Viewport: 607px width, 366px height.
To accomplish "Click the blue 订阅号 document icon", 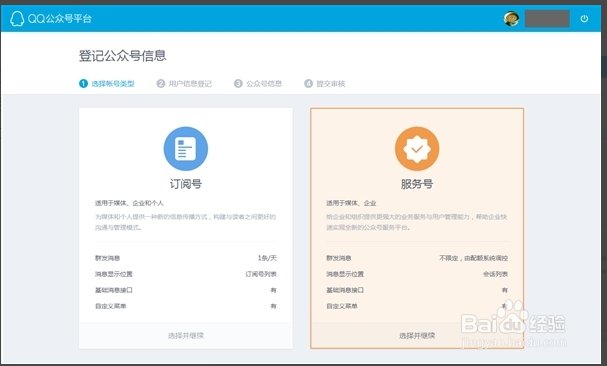I will point(186,149).
